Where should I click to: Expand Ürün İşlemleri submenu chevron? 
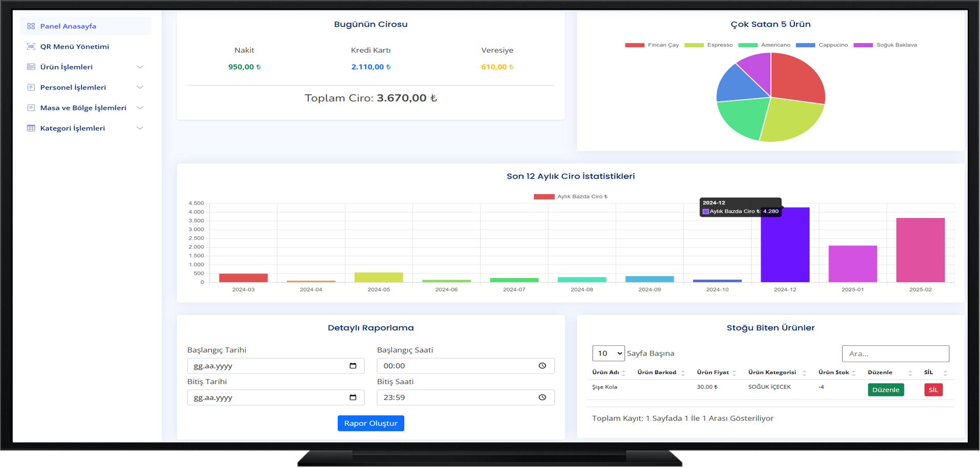pos(140,67)
